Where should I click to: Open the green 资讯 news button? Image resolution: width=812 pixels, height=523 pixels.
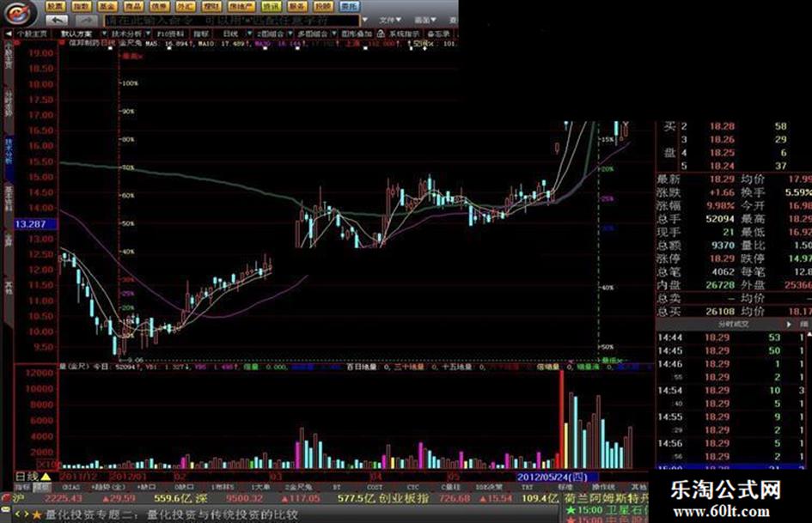[x=271, y=6]
